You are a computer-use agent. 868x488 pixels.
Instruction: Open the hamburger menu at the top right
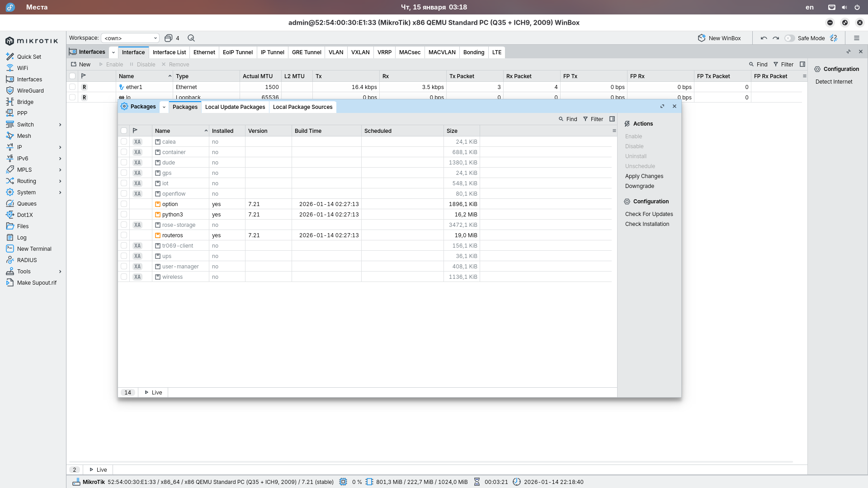[x=856, y=38]
